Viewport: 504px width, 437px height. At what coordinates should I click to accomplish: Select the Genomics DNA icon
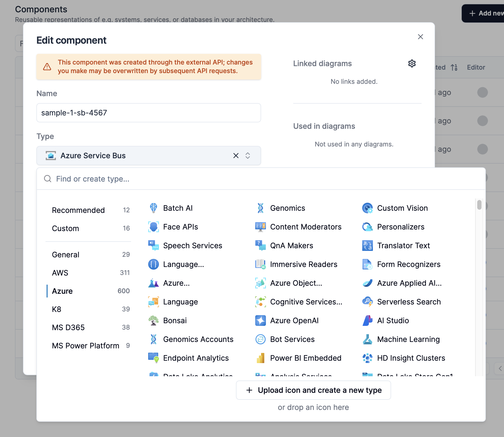261,208
